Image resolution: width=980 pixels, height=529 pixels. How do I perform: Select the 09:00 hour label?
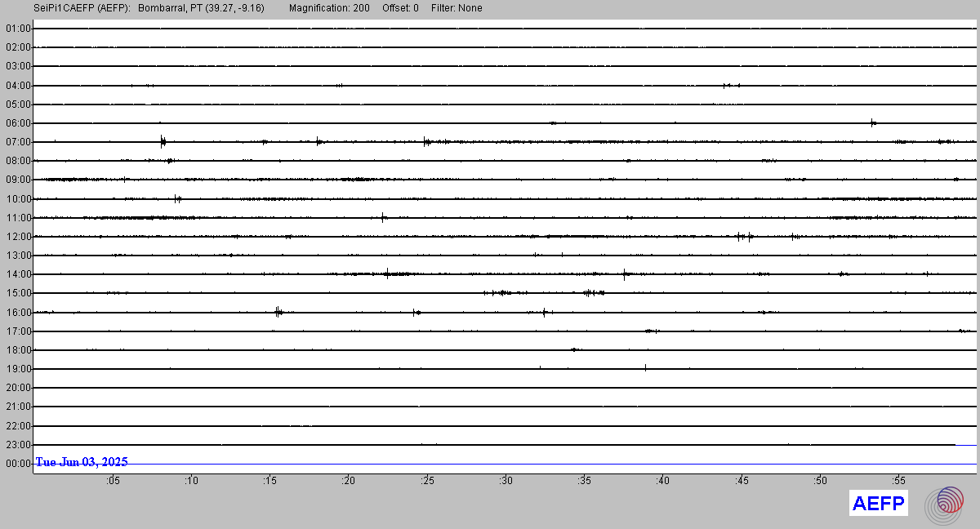[x=18, y=180]
